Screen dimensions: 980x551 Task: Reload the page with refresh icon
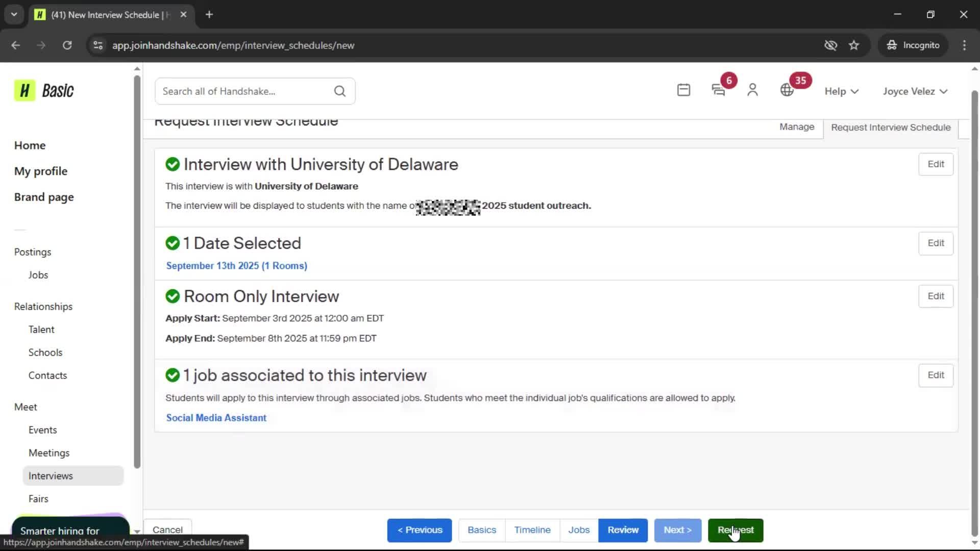click(x=67, y=45)
